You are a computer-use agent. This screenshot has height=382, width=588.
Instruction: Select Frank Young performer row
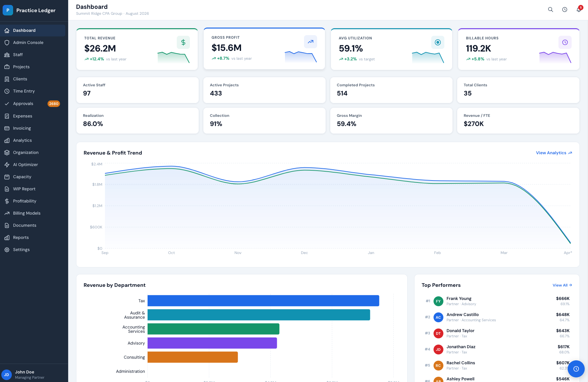point(497,301)
